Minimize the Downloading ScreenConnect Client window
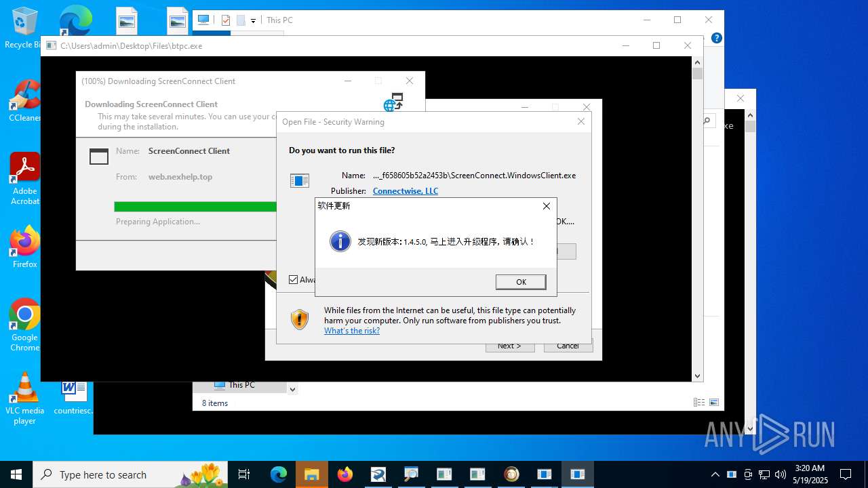 (348, 81)
